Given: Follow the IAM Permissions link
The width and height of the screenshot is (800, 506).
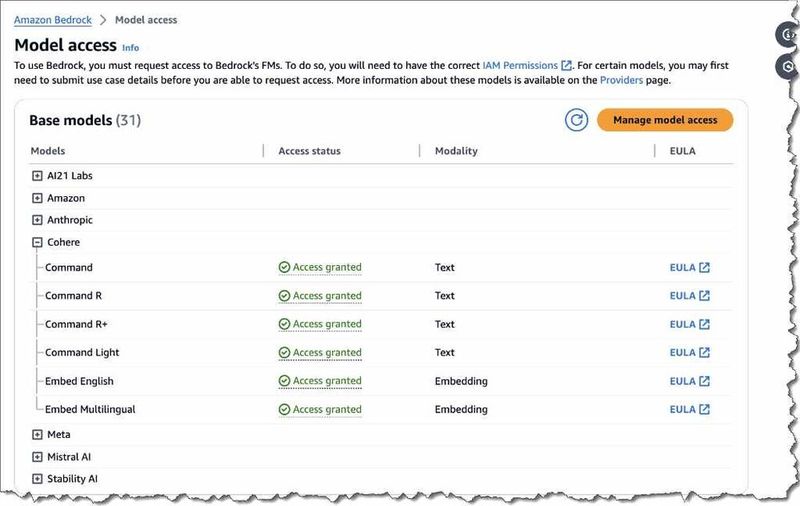Looking at the screenshot, I should 520,65.
